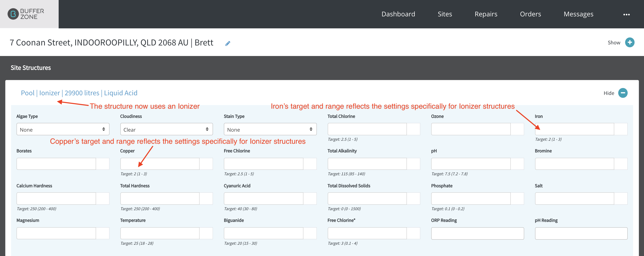This screenshot has height=256, width=644.
Task: Focus the pH input field
Action: pyautogui.click(x=471, y=164)
